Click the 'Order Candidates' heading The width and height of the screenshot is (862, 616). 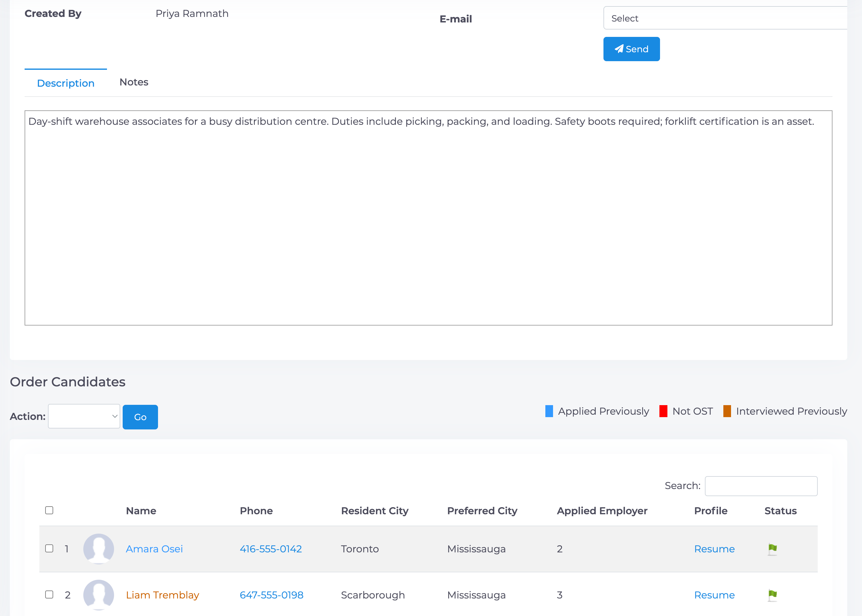point(68,381)
